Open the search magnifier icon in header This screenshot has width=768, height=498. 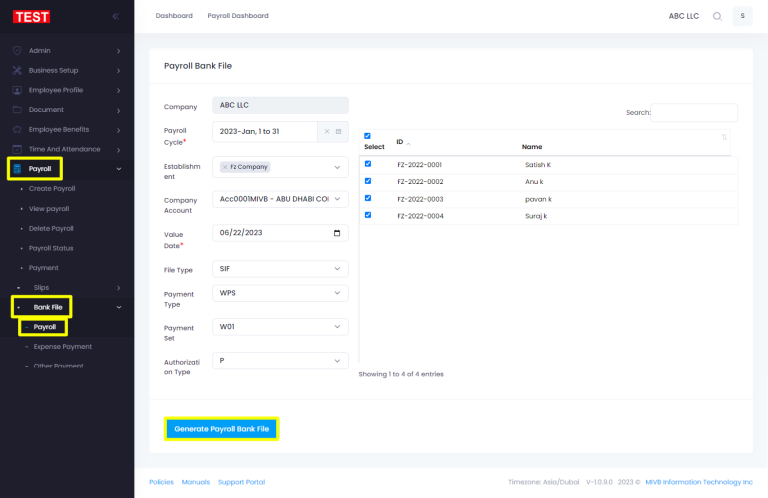(x=717, y=16)
